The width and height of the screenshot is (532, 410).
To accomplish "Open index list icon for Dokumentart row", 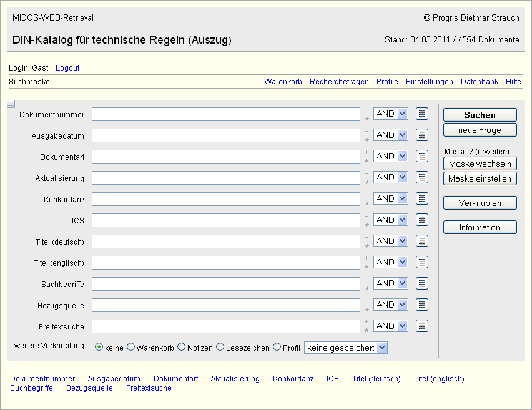I will pos(422,156).
